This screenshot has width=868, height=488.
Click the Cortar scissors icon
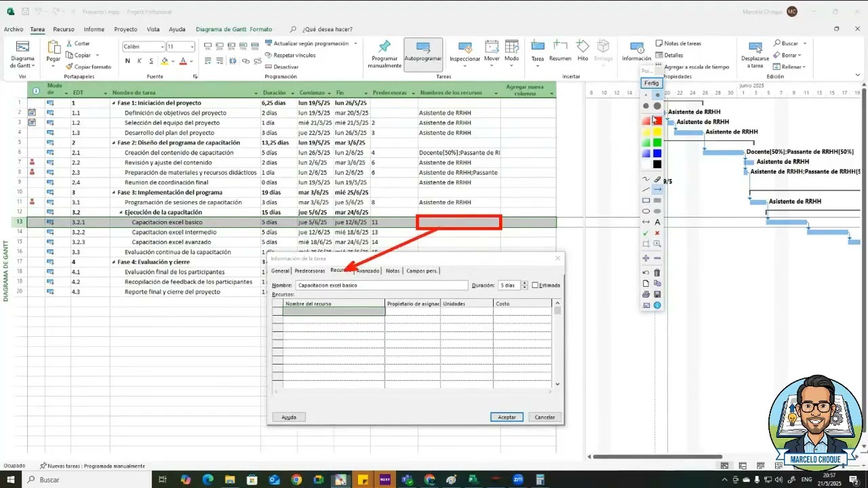(69, 43)
